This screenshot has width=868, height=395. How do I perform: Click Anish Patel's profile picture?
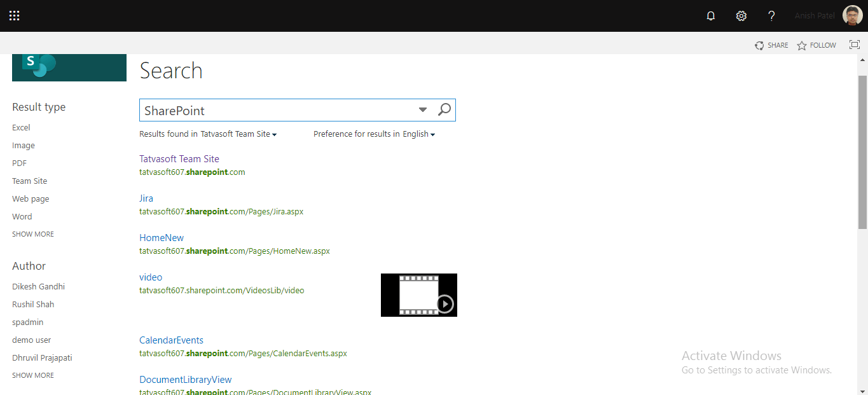(853, 15)
